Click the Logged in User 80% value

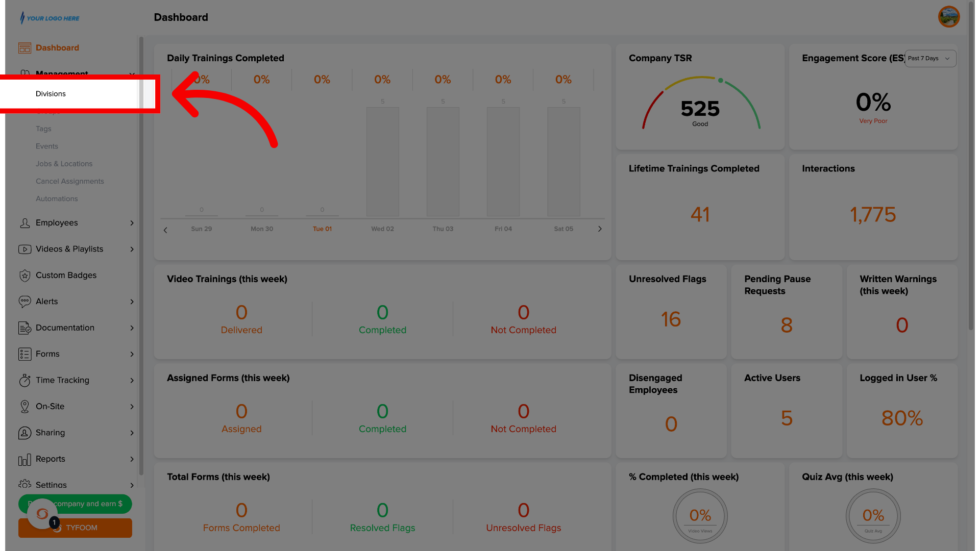902,418
